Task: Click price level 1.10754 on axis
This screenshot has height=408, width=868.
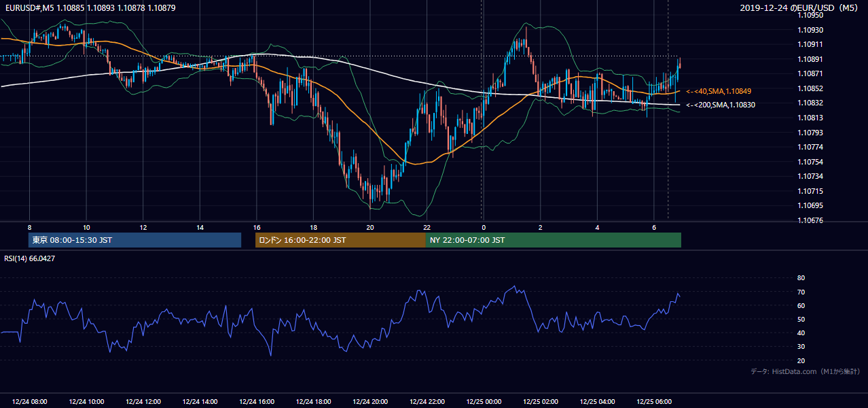Action: (810, 162)
